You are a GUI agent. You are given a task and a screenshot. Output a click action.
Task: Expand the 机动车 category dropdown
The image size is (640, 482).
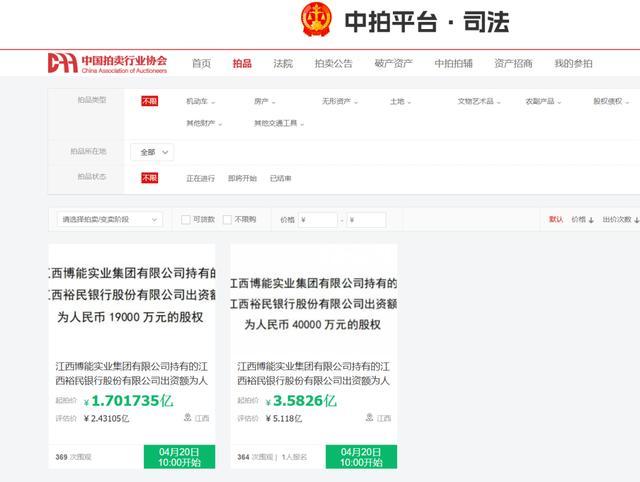200,101
